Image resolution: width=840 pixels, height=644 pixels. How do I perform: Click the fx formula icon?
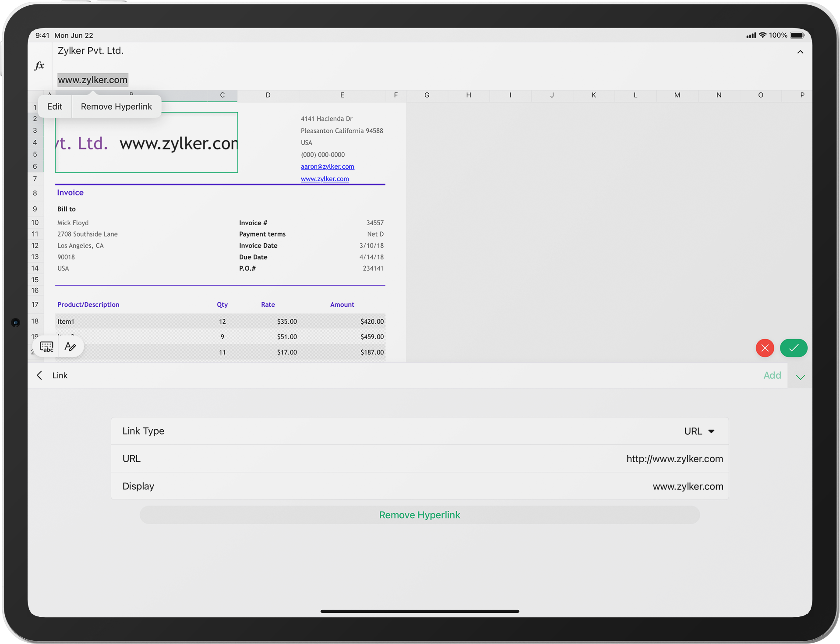[x=39, y=66]
